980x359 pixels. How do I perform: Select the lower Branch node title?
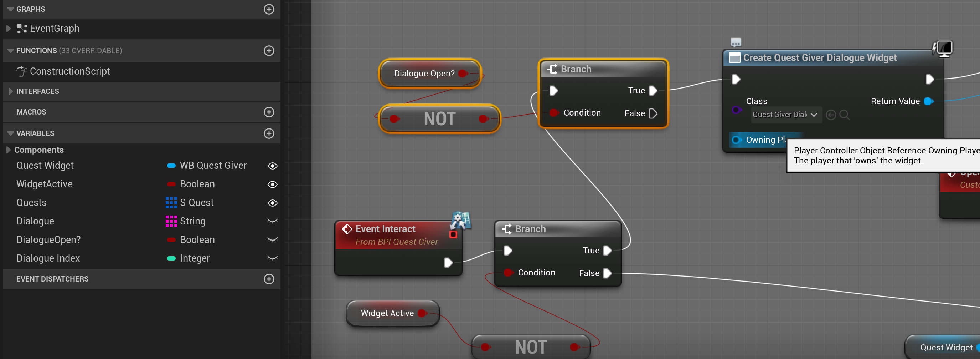pos(530,229)
